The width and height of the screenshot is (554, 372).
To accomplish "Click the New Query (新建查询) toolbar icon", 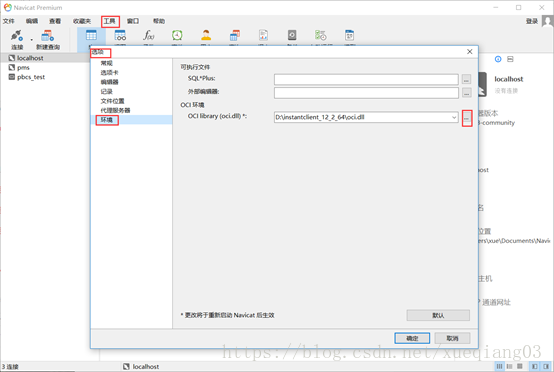I will pos(47,36).
